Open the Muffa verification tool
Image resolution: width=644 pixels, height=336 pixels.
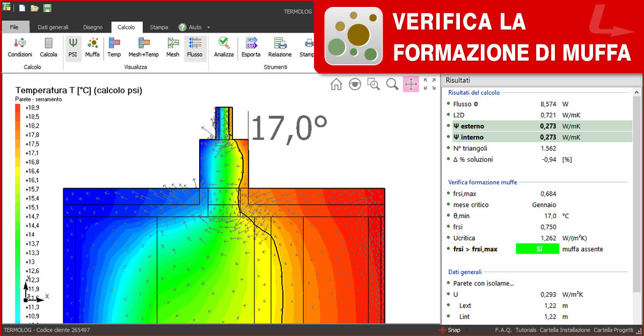(x=92, y=48)
